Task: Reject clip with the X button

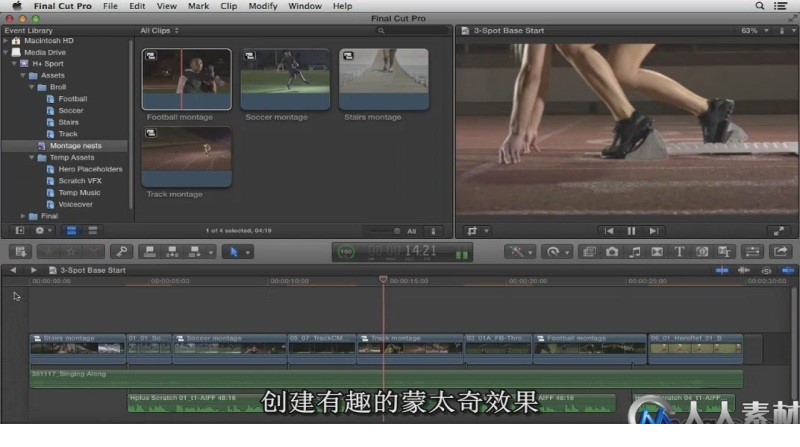Action: [x=93, y=252]
